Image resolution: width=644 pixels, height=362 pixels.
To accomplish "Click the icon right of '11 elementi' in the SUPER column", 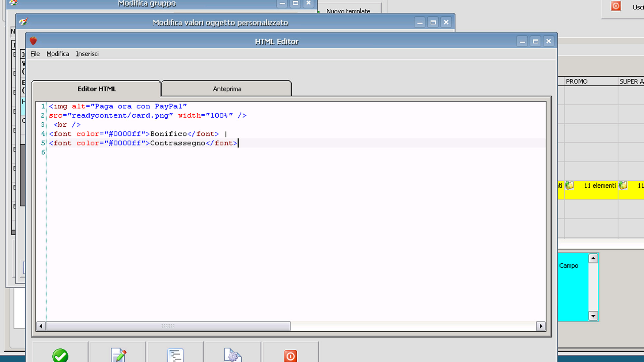I will pyautogui.click(x=623, y=185).
